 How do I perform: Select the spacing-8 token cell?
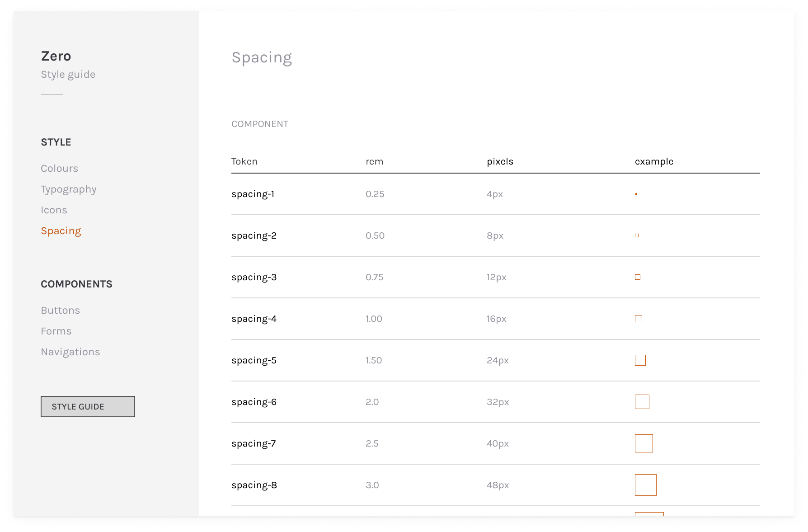tap(254, 485)
